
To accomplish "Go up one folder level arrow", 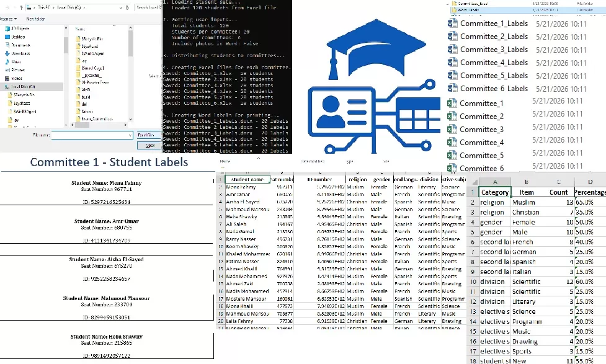I will [21, 7].
